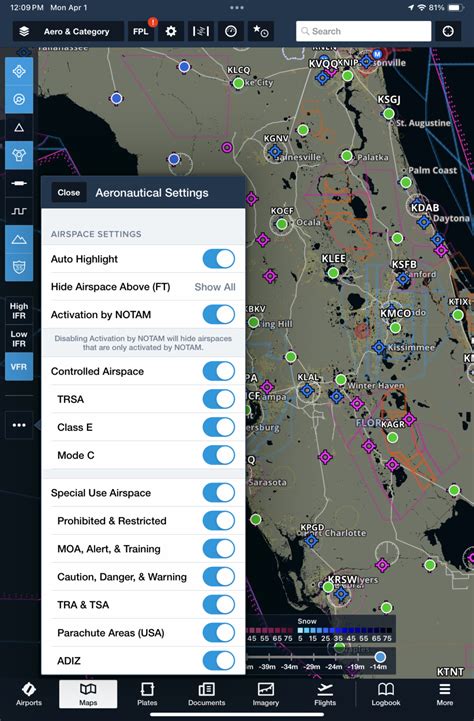Open the Logbook tab
Image resolution: width=474 pixels, height=721 pixels.
coord(386,694)
